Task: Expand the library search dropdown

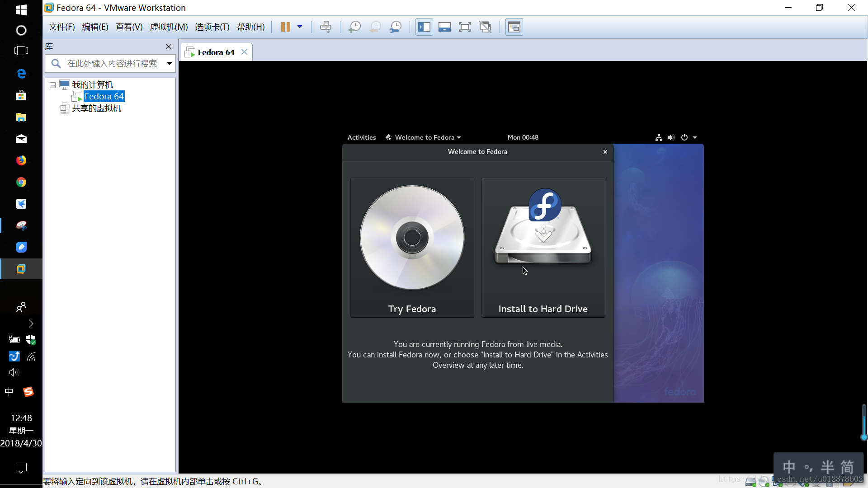Action: pyautogui.click(x=169, y=64)
